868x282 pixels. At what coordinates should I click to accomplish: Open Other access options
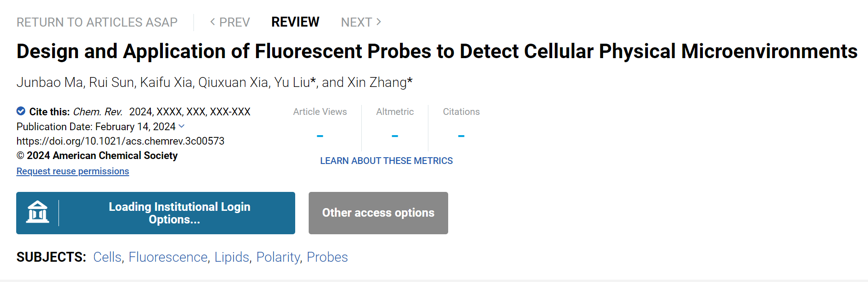[x=378, y=213]
